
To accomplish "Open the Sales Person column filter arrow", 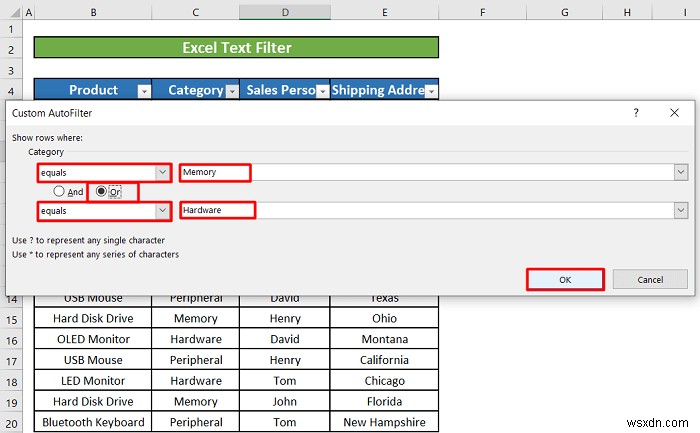I will [x=322, y=92].
